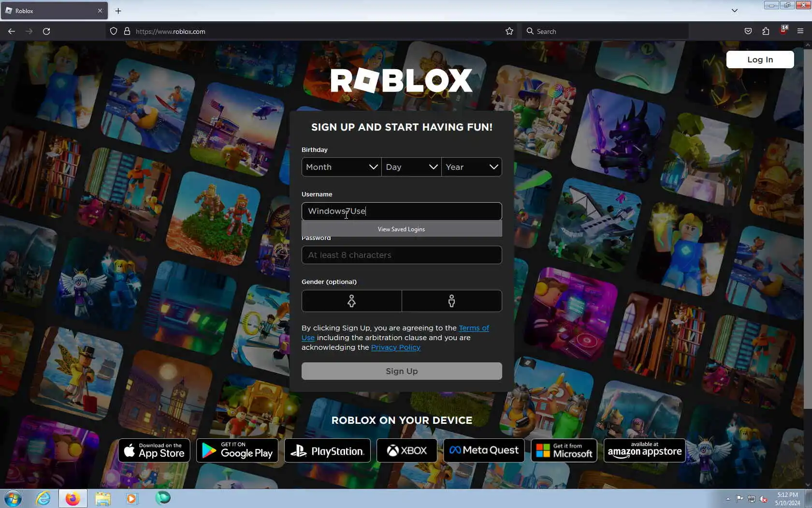Open the Get it from Microsoft badge
Image resolution: width=812 pixels, height=508 pixels.
point(564,450)
